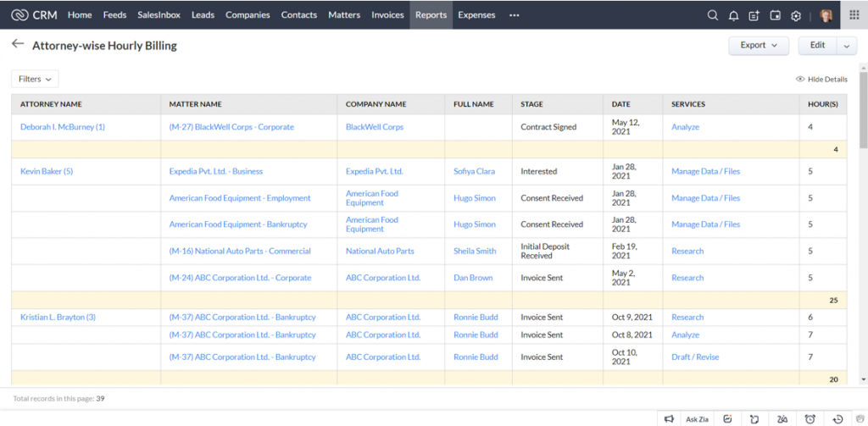Viewport: 868px width, 426px height.
Task: Click the search magnifier icon
Action: (x=712, y=15)
